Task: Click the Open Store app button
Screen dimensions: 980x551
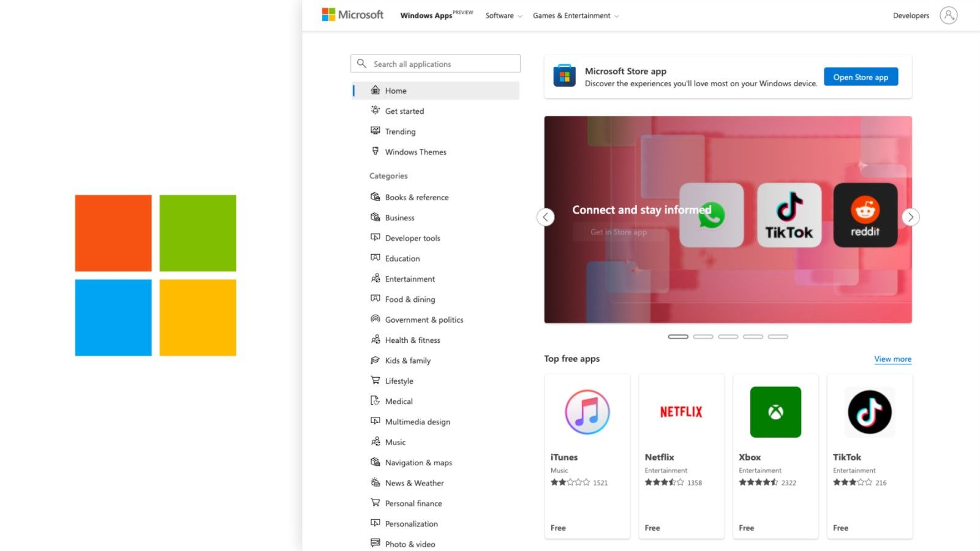Action: [x=861, y=77]
